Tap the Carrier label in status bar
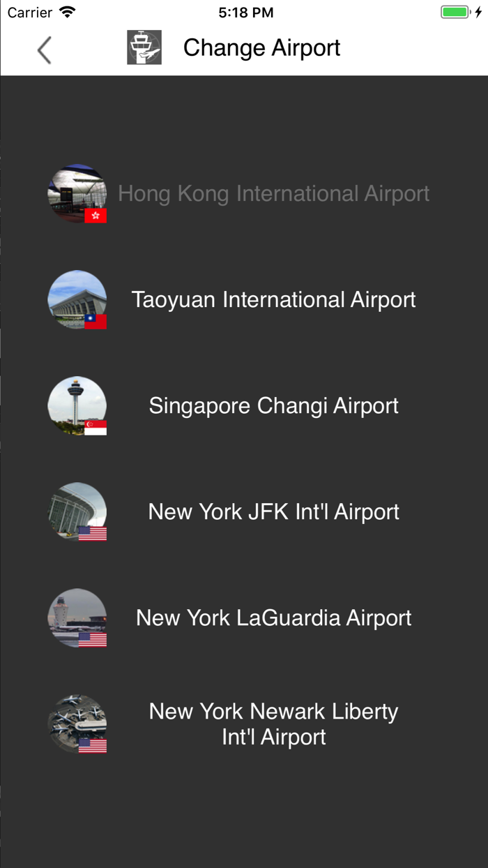 point(30,13)
